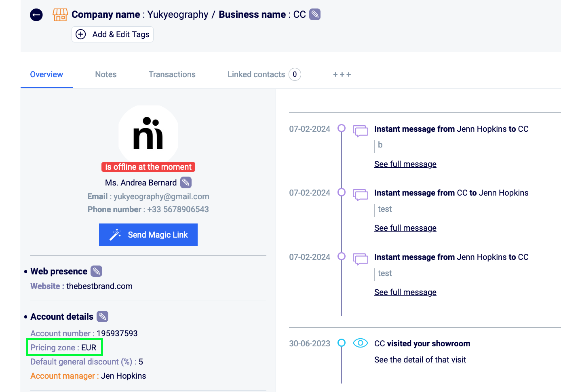Edit Account details section pencil icon
Image resolution: width=561 pixels, height=392 pixels.
(103, 316)
